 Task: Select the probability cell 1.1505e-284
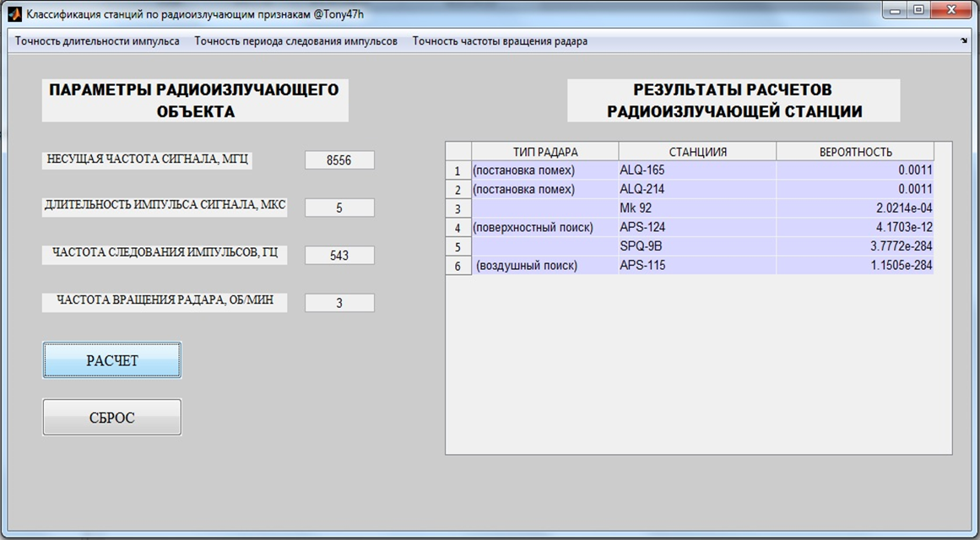tap(855, 265)
